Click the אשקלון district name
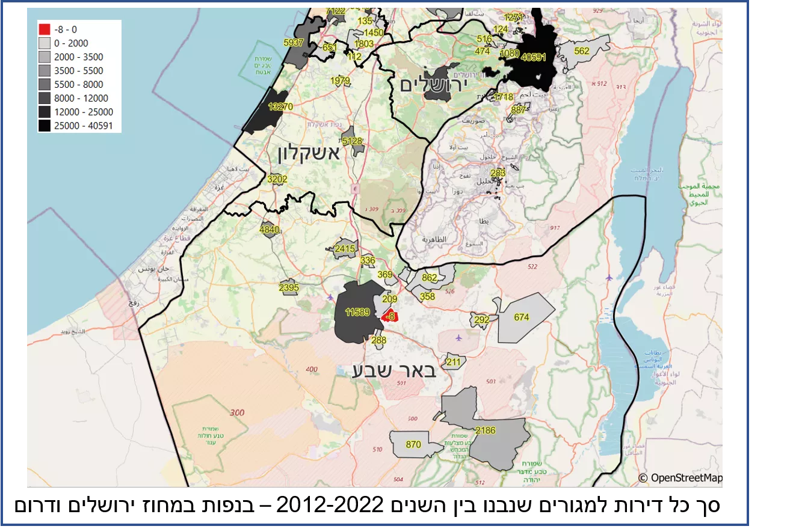796x532 pixels. click(x=308, y=153)
